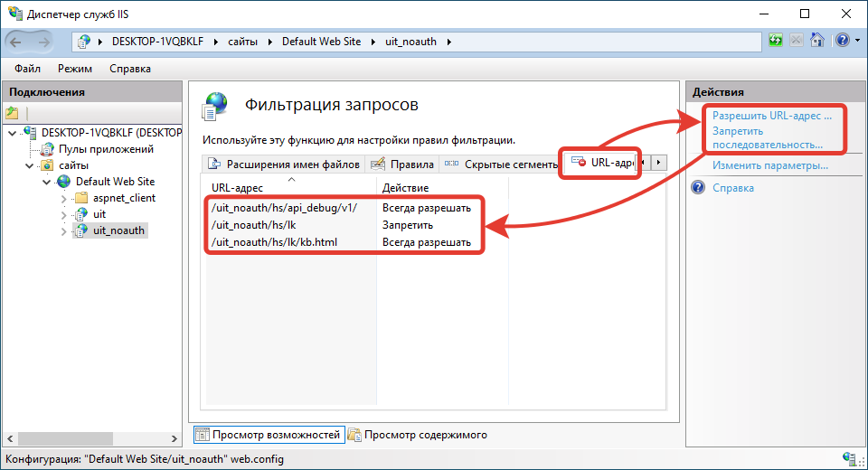Switch to Скрытые сегменты tab
This screenshot has width=868, height=470.
pyautogui.click(x=502, y=164)
